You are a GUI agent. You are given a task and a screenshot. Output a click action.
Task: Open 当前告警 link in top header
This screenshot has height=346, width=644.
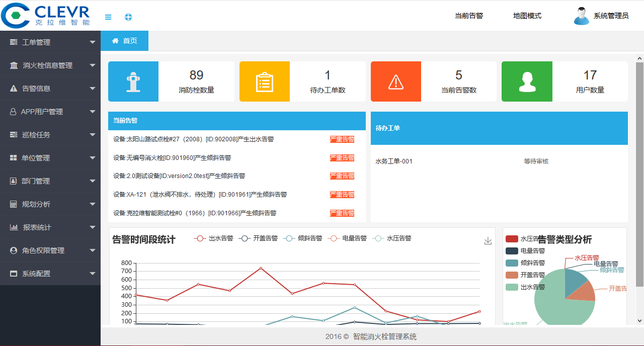coord(468,16)
